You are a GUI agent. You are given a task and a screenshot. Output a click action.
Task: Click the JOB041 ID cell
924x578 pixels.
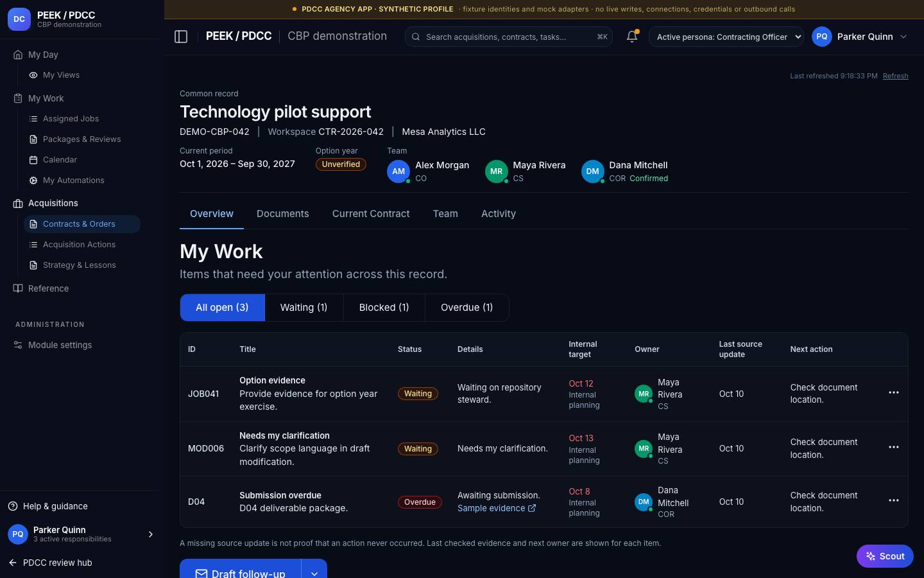[203, 394]
